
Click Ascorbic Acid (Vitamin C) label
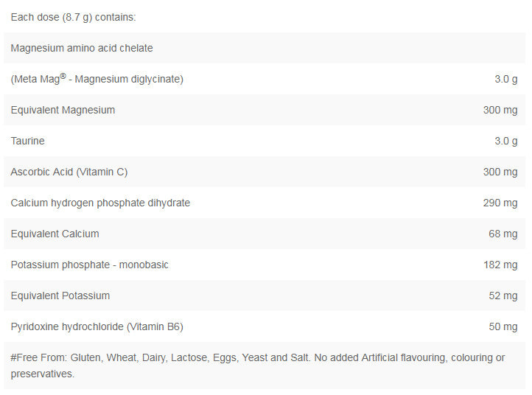69,172
